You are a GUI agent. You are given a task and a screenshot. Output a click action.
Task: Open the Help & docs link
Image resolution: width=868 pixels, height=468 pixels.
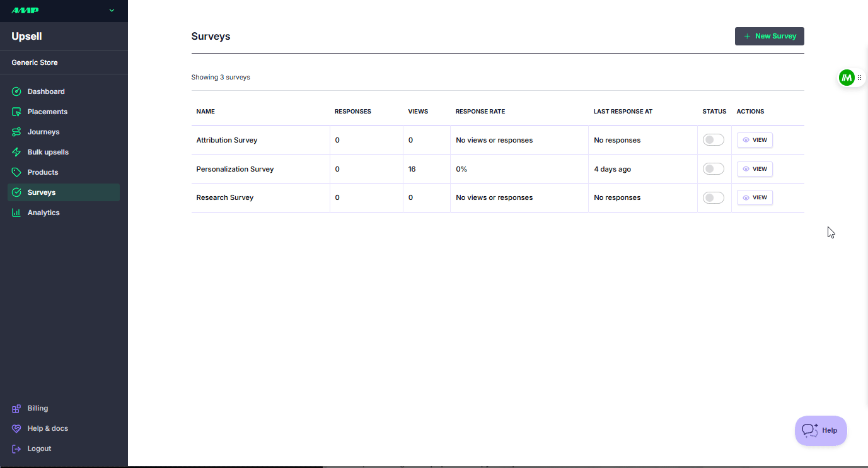64,428
